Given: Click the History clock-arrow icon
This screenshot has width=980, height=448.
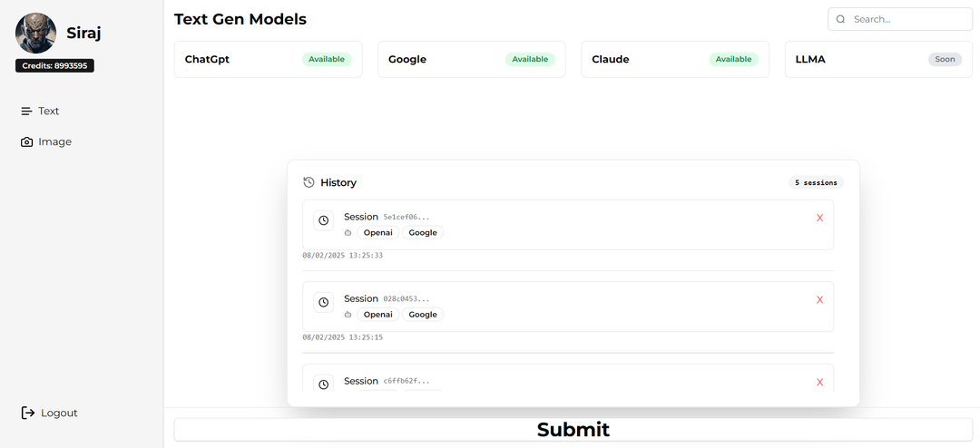Looking at the screenshot, I should 309,182.
